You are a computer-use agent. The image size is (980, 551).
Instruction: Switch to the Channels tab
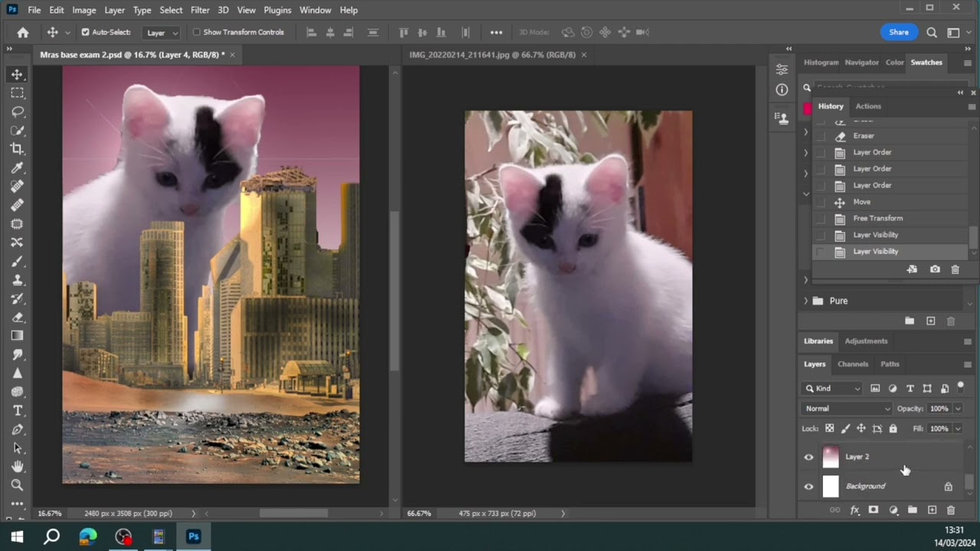853,364
